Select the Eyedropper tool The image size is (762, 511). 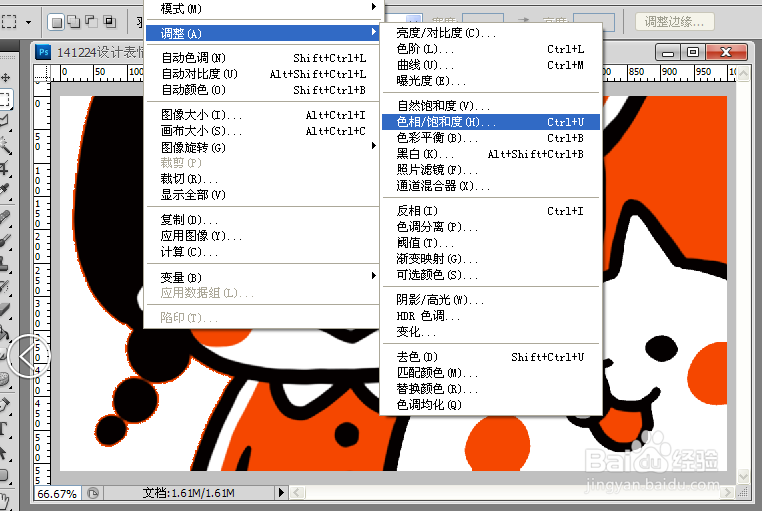5,190
